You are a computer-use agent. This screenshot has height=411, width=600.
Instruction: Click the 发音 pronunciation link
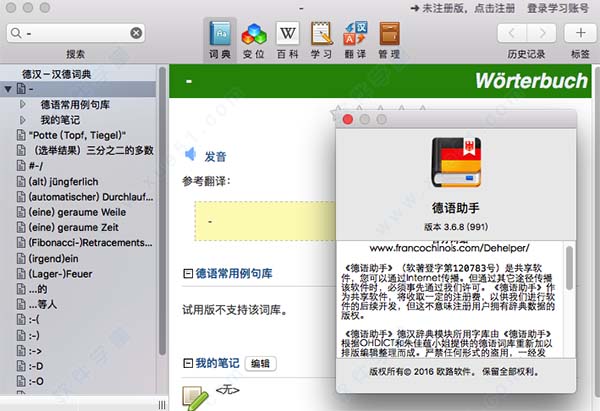pos(215,156)
